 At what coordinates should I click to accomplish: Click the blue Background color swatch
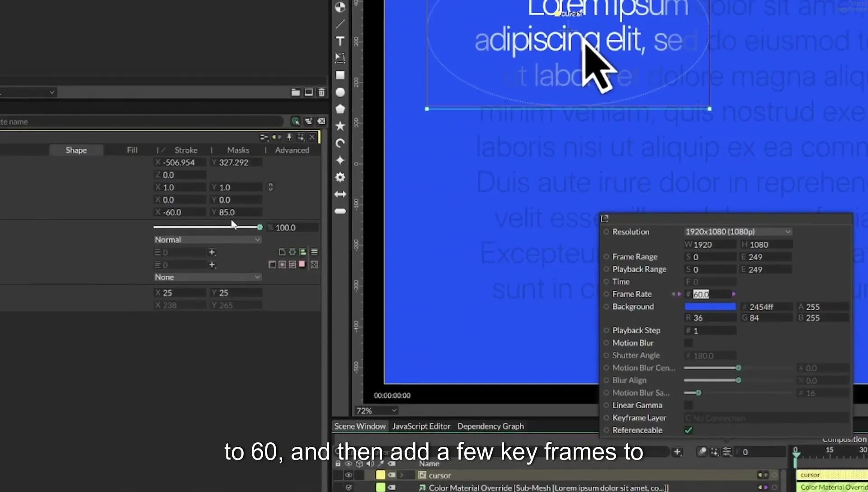(710, 307)
